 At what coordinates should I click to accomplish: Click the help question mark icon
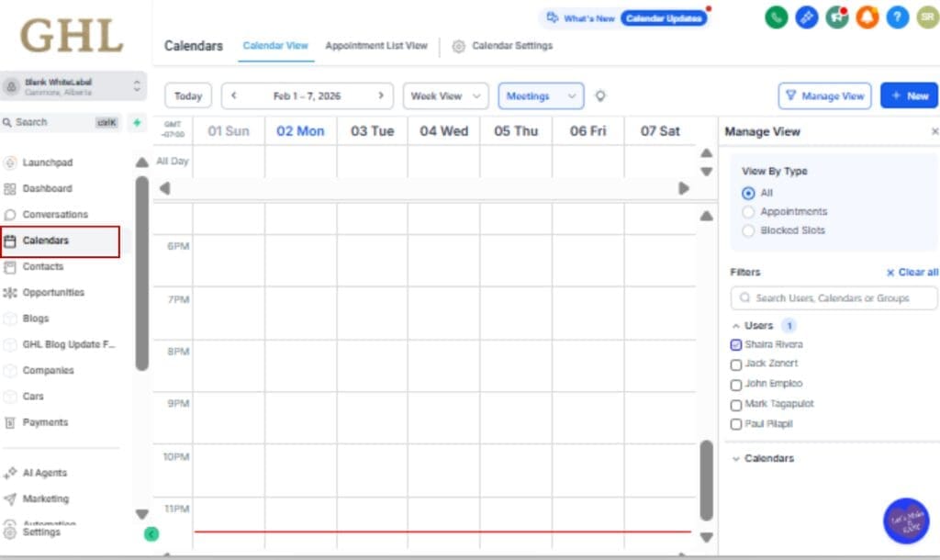click(897, 17)
